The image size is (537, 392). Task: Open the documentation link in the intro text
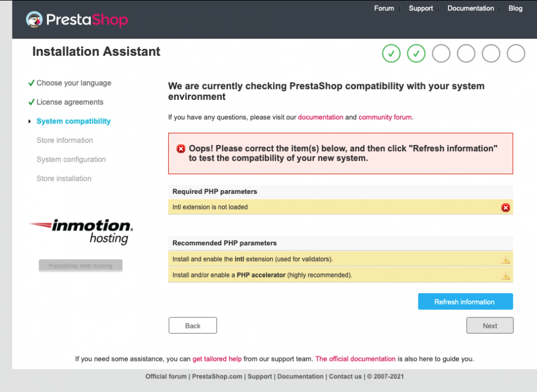321,117
